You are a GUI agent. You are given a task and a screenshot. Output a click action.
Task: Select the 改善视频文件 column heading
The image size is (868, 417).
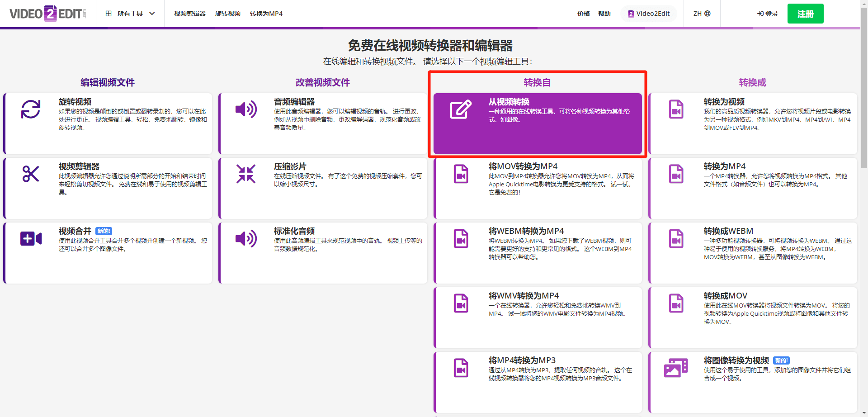323,82
